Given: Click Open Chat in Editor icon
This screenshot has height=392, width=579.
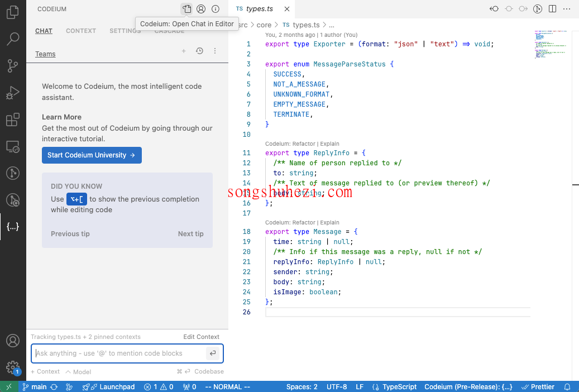Looking at the screenshot, I should tap(186, 9).
